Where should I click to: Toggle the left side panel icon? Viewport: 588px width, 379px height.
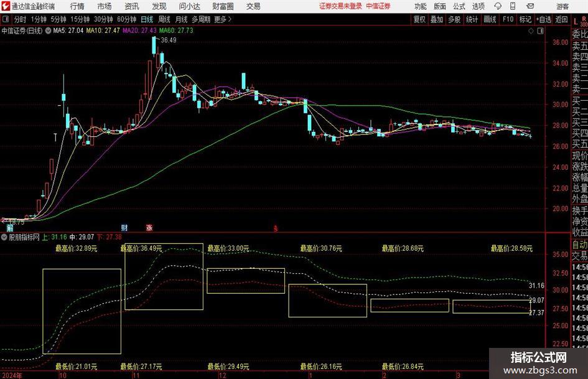click(x=6, y=19)
